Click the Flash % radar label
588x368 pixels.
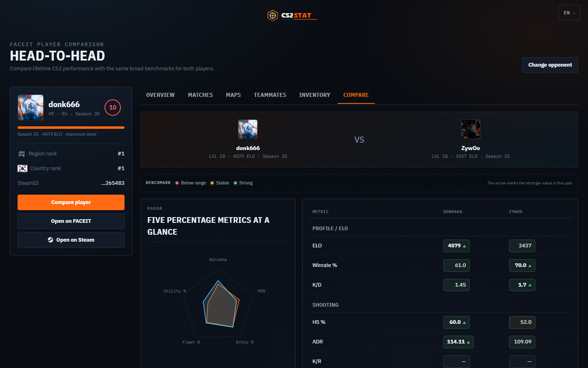coord(191,342)
